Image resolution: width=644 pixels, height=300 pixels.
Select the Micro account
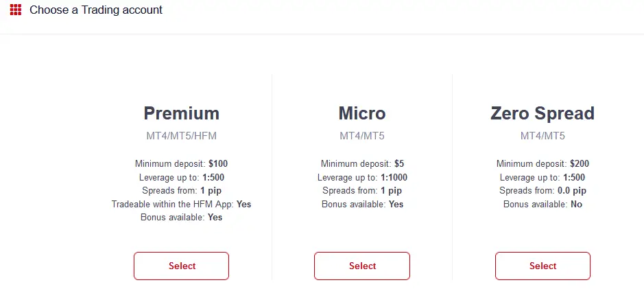[x=362, y=266]
